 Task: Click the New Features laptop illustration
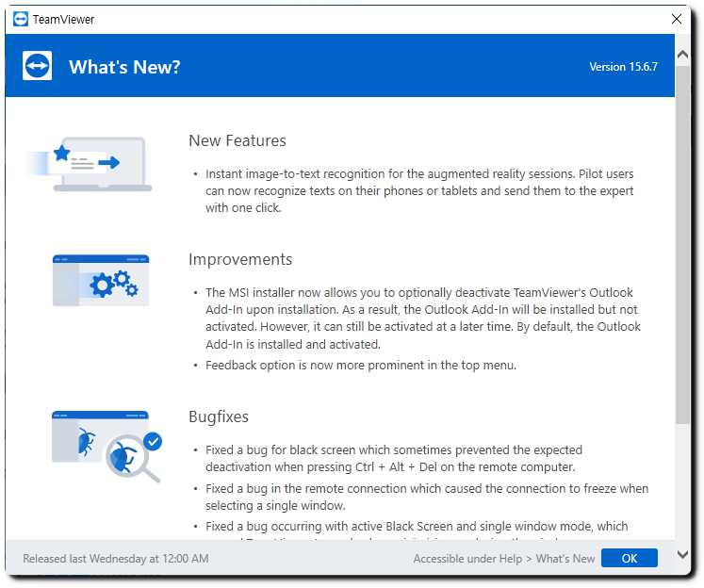coord(89,164)
